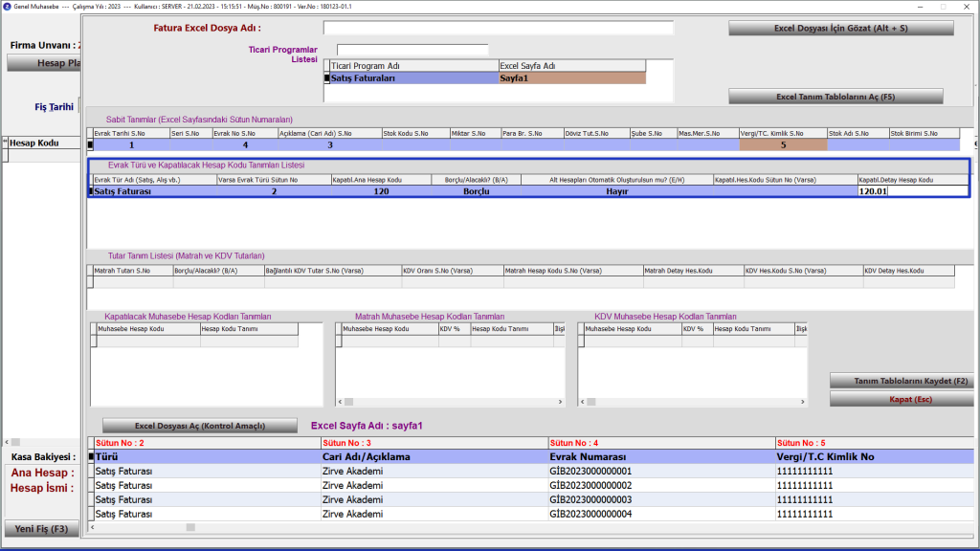Click the Borçlu cell in Evrak Türü list
Image resolution: width=980 pixels, height=551 pixels.
click(476, 191)
